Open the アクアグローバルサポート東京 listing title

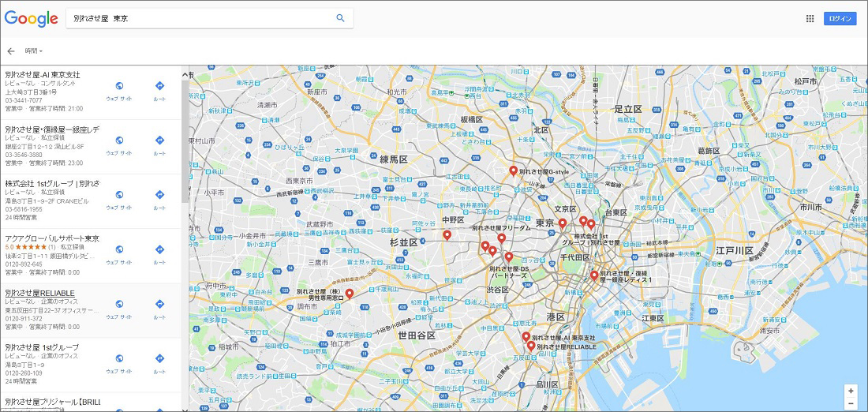pyautogui.click(x=52, y=238)
